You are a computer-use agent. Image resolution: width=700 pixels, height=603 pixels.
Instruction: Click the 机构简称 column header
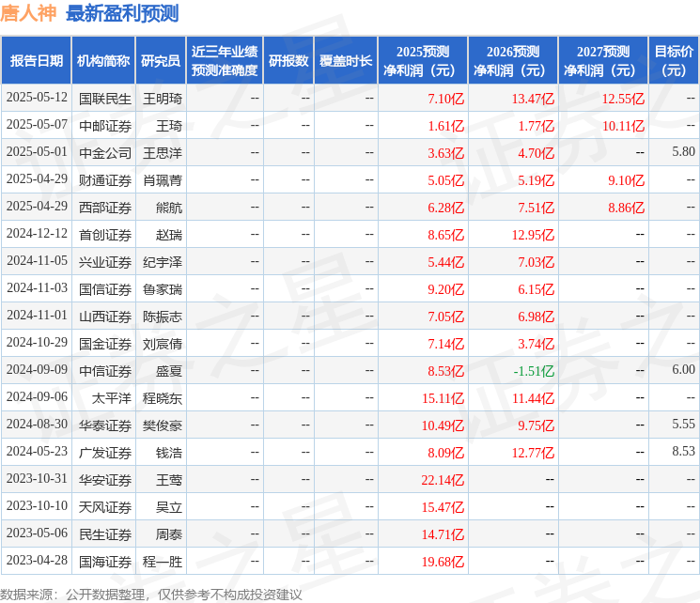[x=103, y=60]
